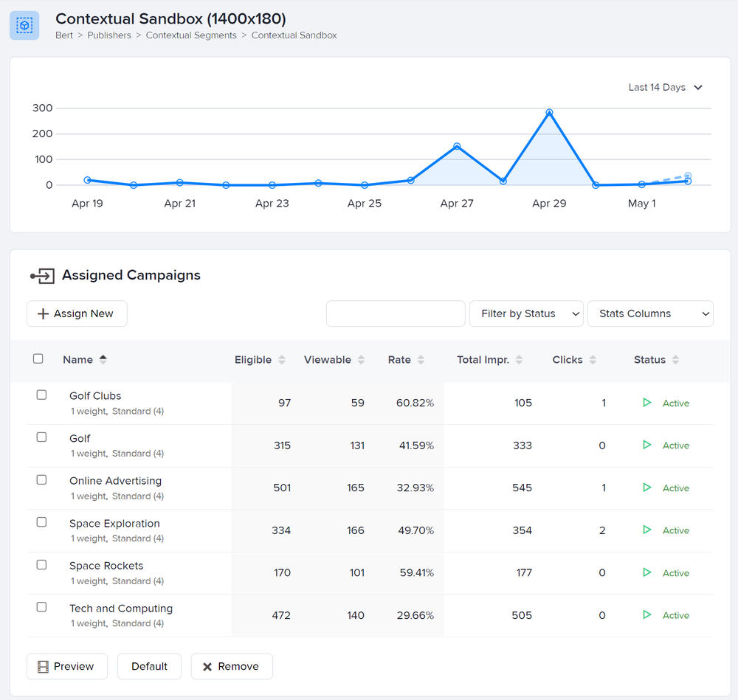This screenshot has width=738, height=700.
Task: Click the Contextual Sandbox (1400x180) page title
Action: click(171, 19)
